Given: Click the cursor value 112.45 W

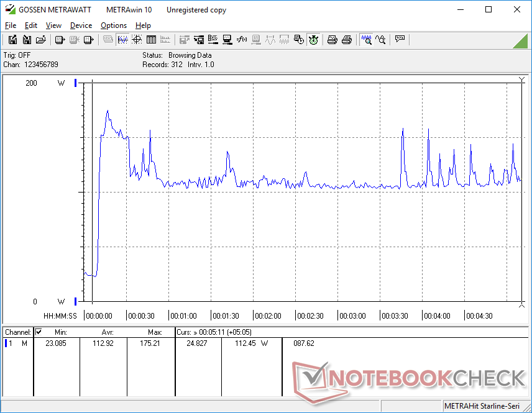Looking at the screenshot, I should click(252, 343).
